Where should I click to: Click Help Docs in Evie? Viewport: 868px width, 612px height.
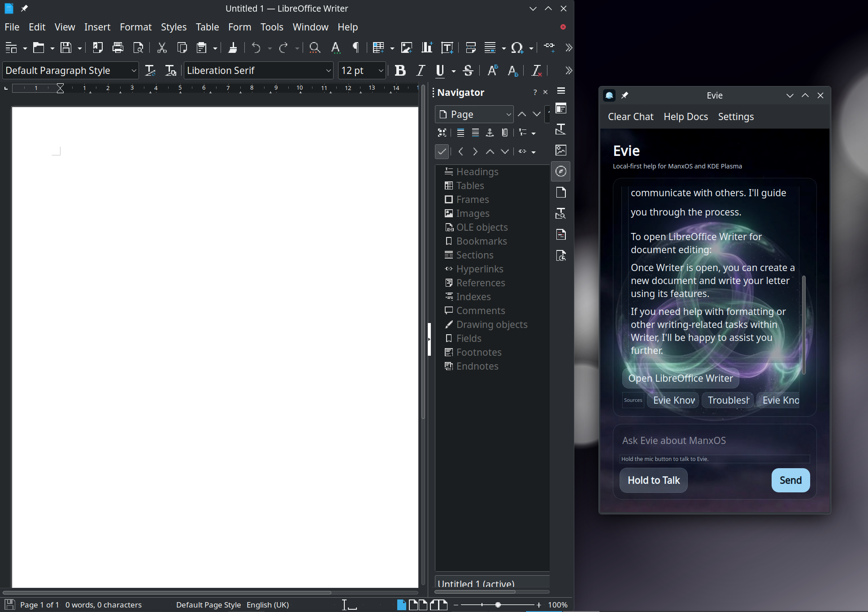[686, 116]
